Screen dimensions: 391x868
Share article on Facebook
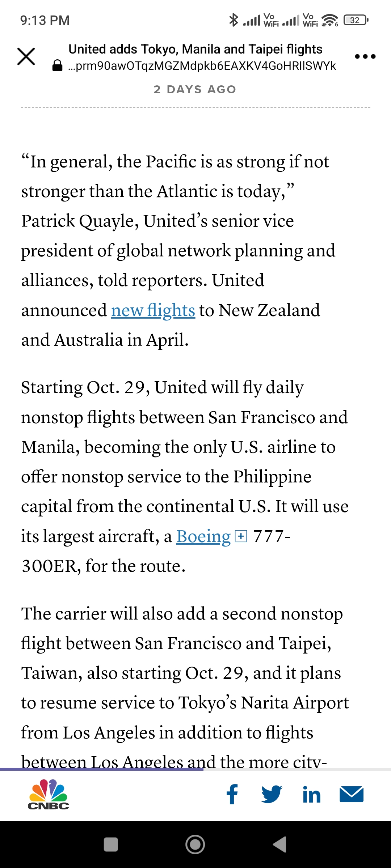232,794
